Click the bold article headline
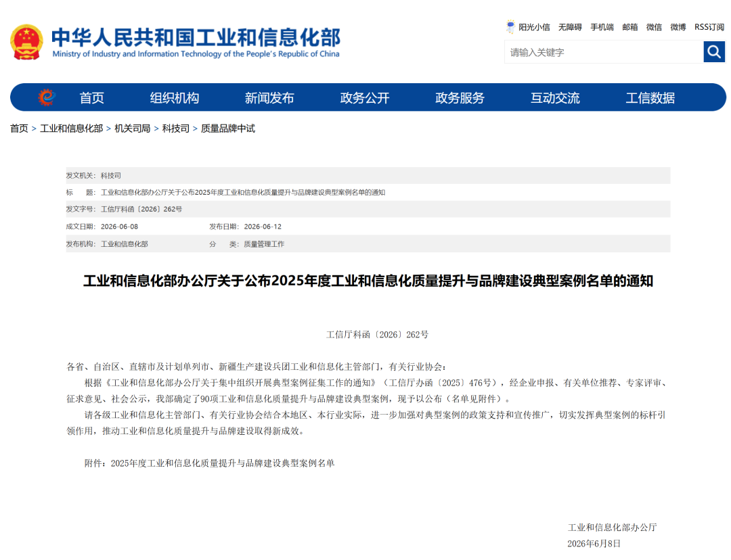This screenshot has height=560, width=731. click(x=368, y=281)
